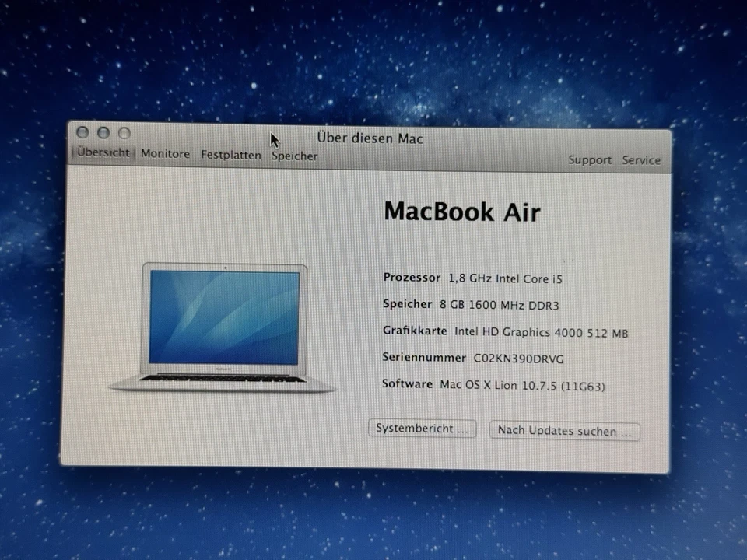Click Intel HD Graphics 4000 512 MB text
The image size is (747, 560).
[x=542, y=332]
